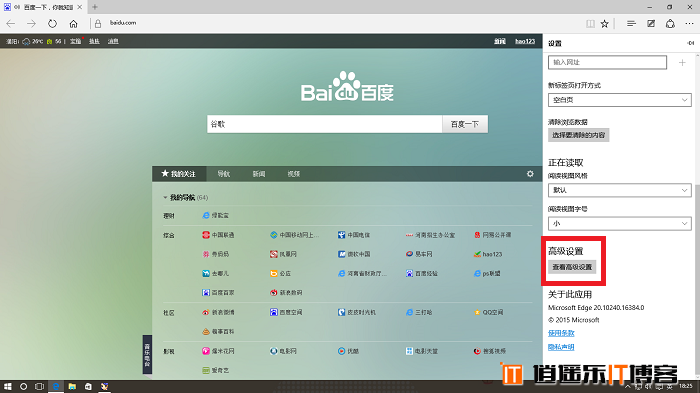Image resolution: width=700 pixels, height=393 pixels.
Task: Open Store icon in taskbar
Action: pyautogui.click(x=88, y=386)
